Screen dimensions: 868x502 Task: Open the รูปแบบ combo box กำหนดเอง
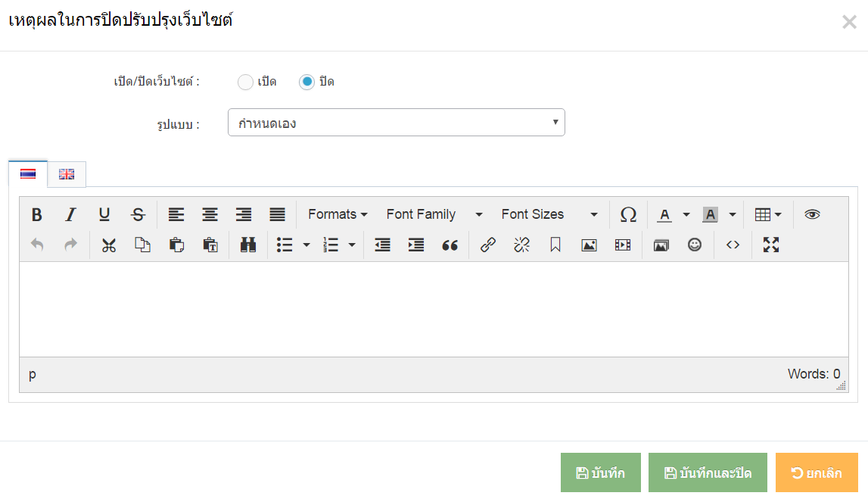click(397, 123)
